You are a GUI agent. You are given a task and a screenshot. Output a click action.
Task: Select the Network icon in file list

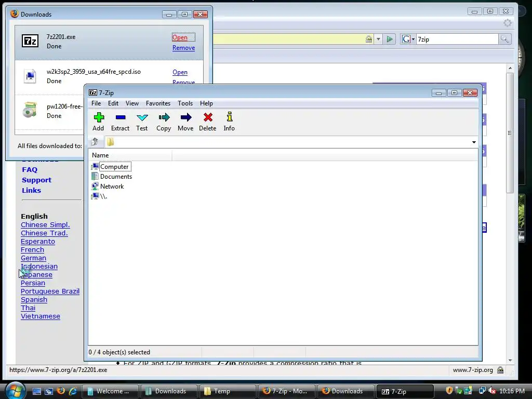coord(95,187)
